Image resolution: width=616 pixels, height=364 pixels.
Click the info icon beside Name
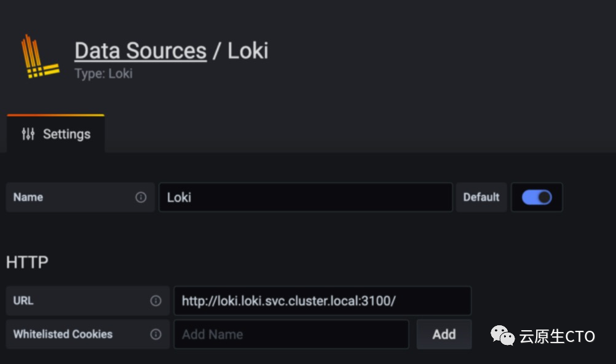point(141,197)
